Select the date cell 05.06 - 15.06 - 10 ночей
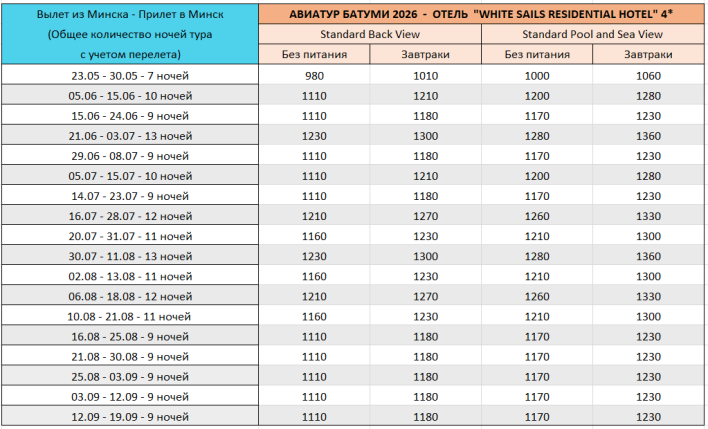This screenshot has width=708, height=429. tap(129, 95)
